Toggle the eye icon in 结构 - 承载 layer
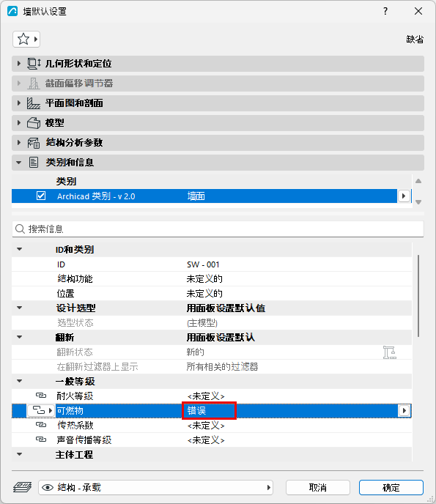The width and height of the screenshot is (436, 504). [48, 488]
